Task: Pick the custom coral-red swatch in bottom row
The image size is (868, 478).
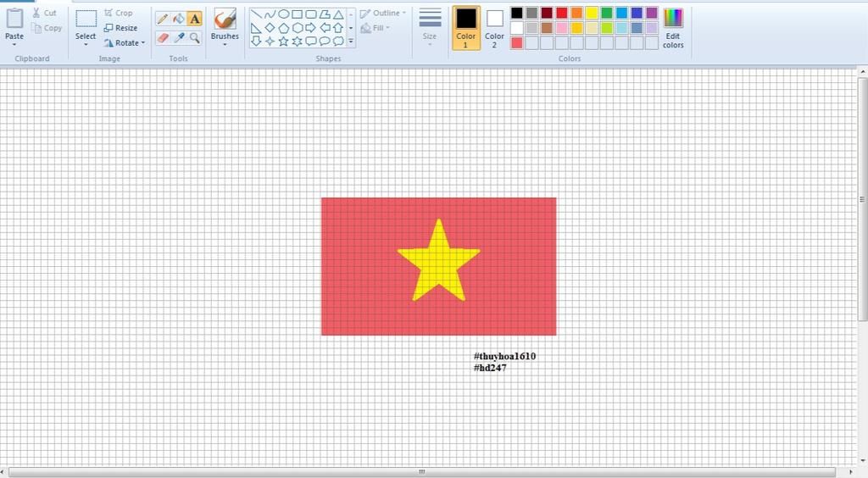Action: [516, 42]
